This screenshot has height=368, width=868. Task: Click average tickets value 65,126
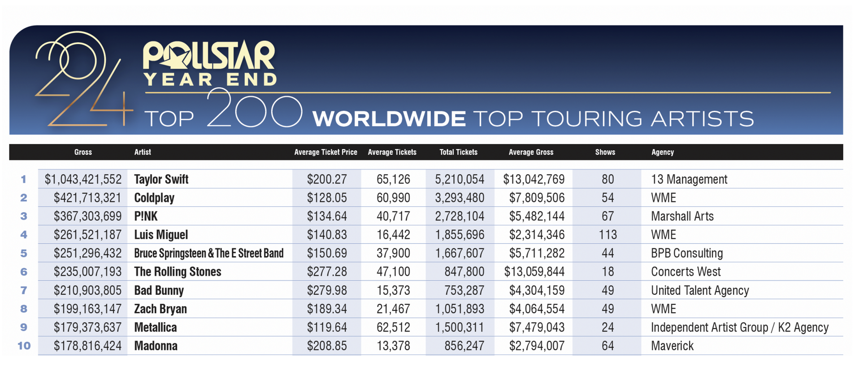coord(393,180)
